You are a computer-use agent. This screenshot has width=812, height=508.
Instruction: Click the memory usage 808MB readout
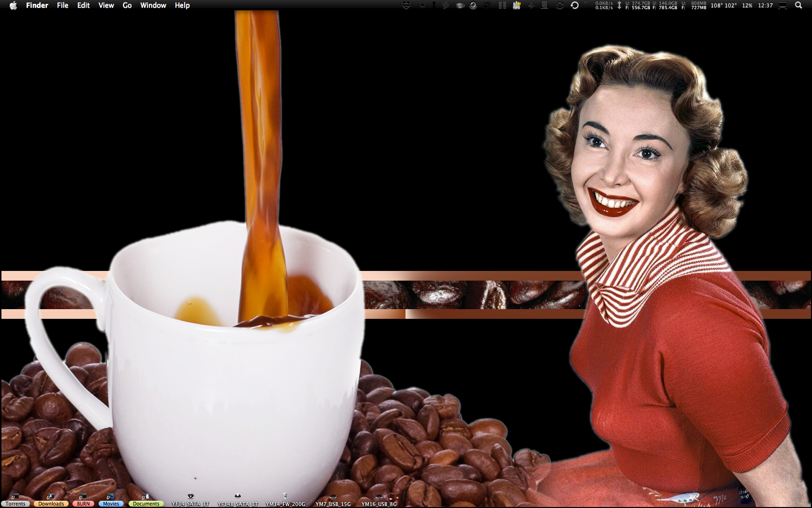694,5
